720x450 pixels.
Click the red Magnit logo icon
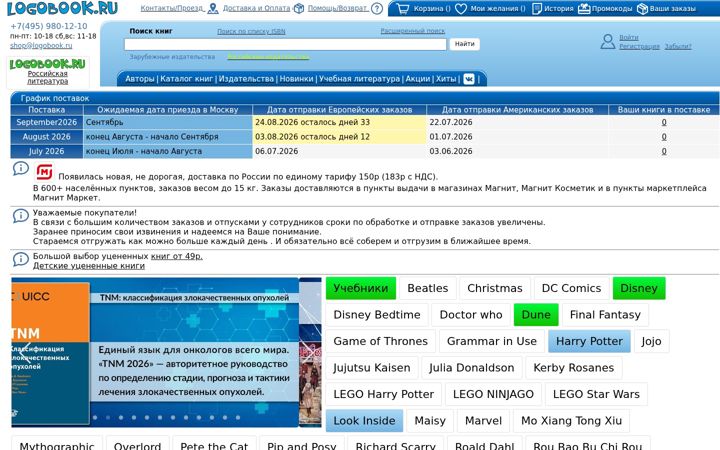45,172
